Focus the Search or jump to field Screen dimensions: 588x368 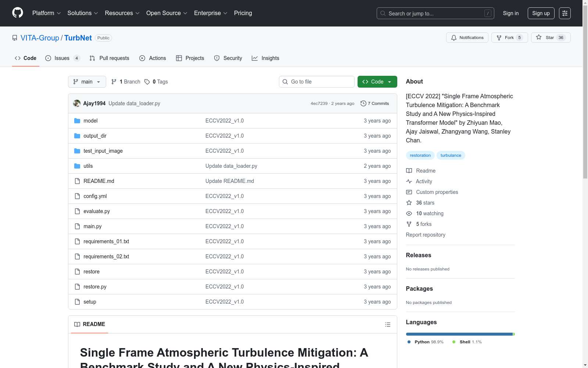point(435,13)
